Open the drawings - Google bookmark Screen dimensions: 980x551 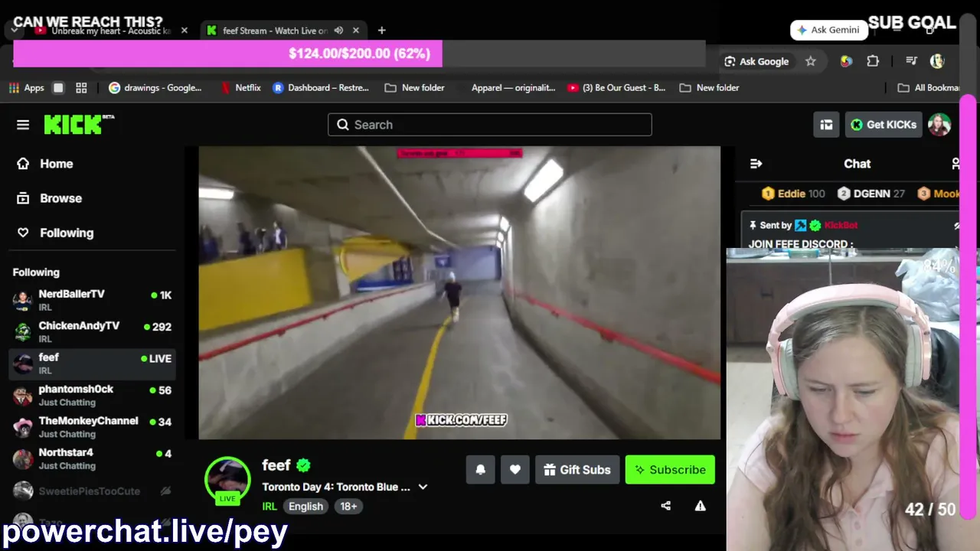pos(155,88)
